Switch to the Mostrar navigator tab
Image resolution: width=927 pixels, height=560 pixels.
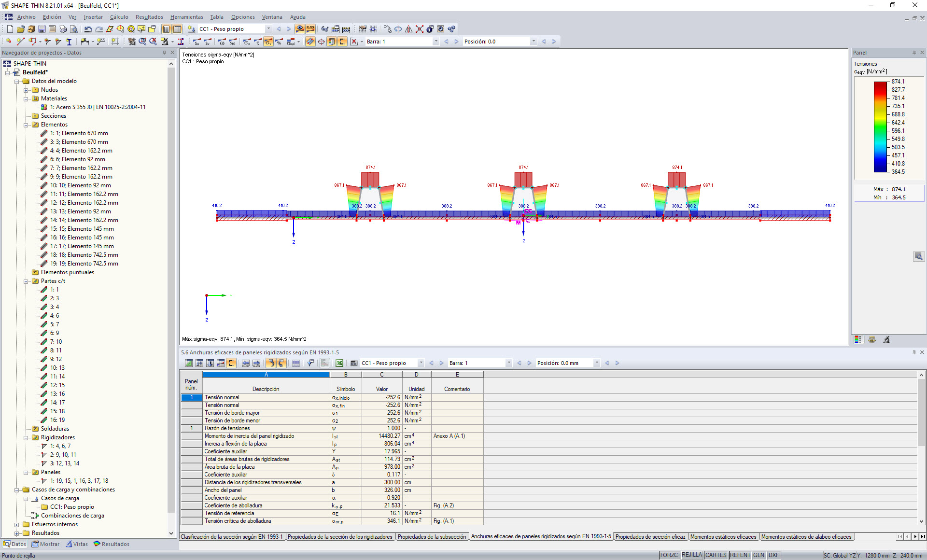[x=46, y=544]
